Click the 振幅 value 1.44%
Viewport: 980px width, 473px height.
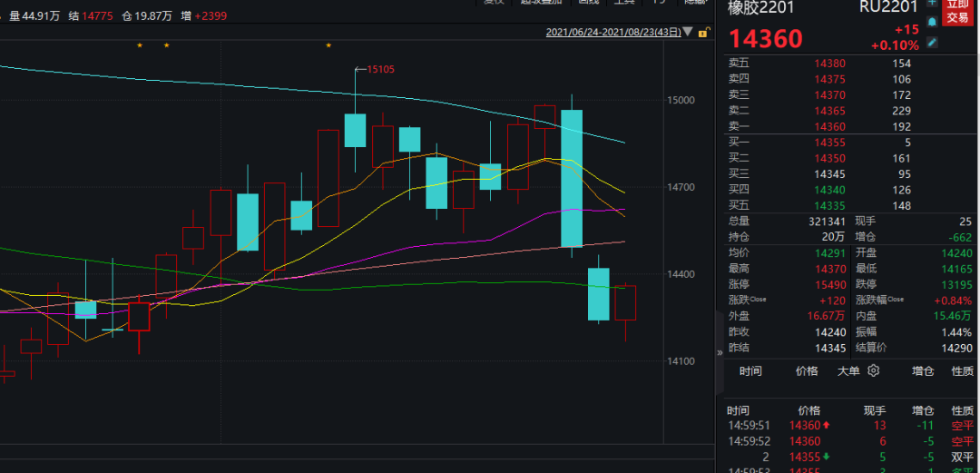click(x=957, y=332)
